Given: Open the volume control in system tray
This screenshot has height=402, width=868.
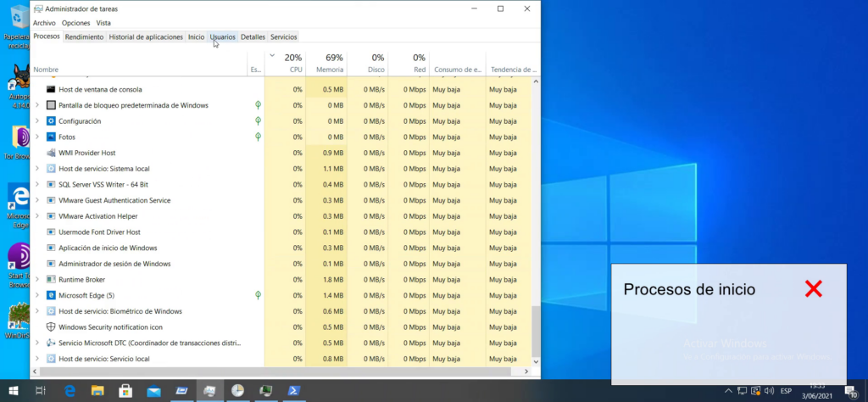Looking at the screenshot, I should click(769, 391).
